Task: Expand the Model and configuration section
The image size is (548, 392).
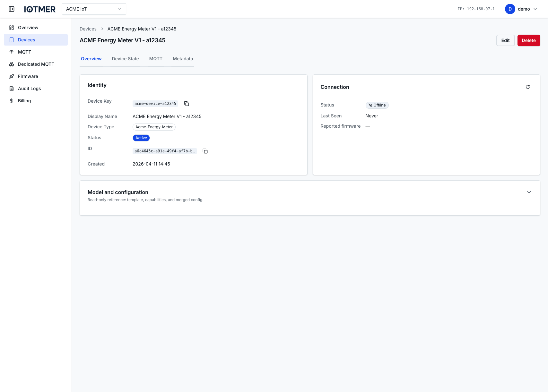Action: [x=529, y=192]
